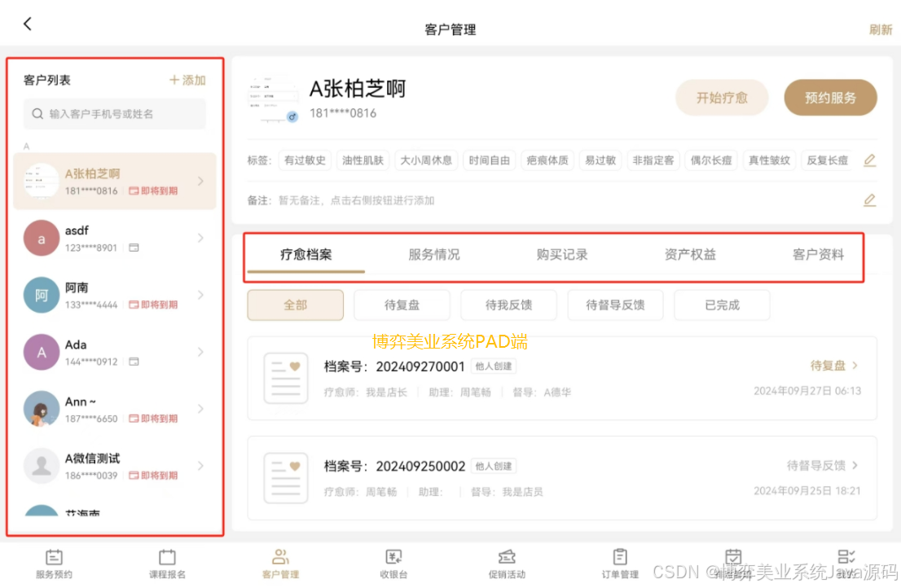
Task: Switch to the 资产权益 tab
Action: tap(690, 254)
